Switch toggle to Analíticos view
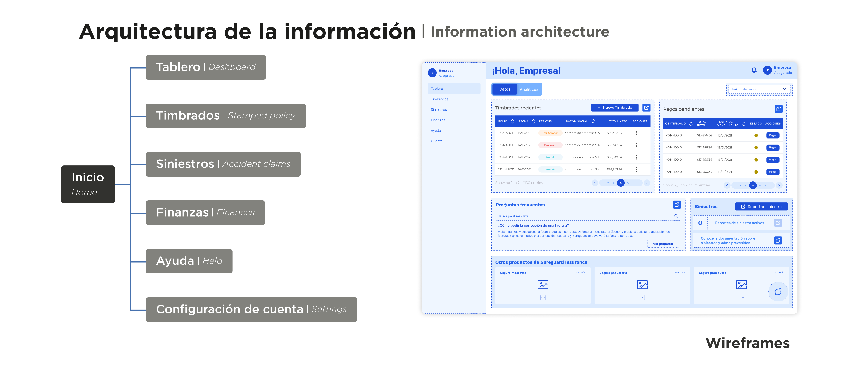Screen dimensions: 868x372 [x=529, y=89]
